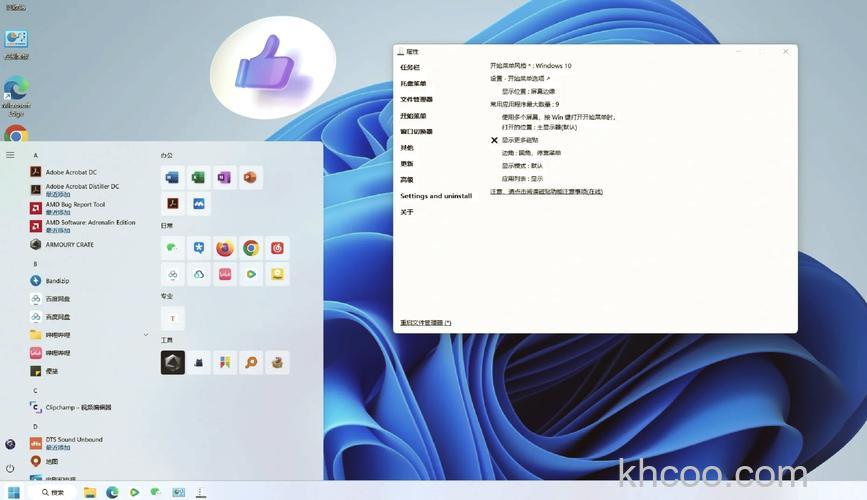The height and width of the screenshot is (500, 867).
Task: Open Adobe Acrobat DC from app list
Action: pyautogui.click(x=64, y=172)
